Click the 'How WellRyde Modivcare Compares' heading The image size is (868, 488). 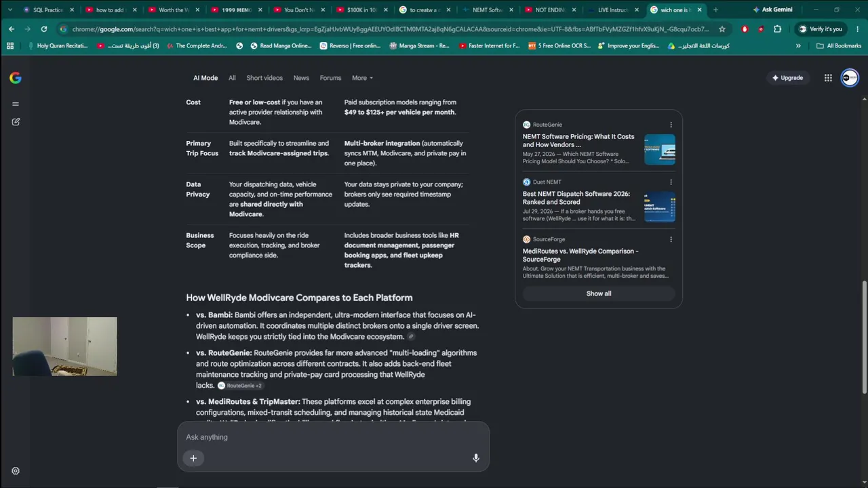(299, 298)
